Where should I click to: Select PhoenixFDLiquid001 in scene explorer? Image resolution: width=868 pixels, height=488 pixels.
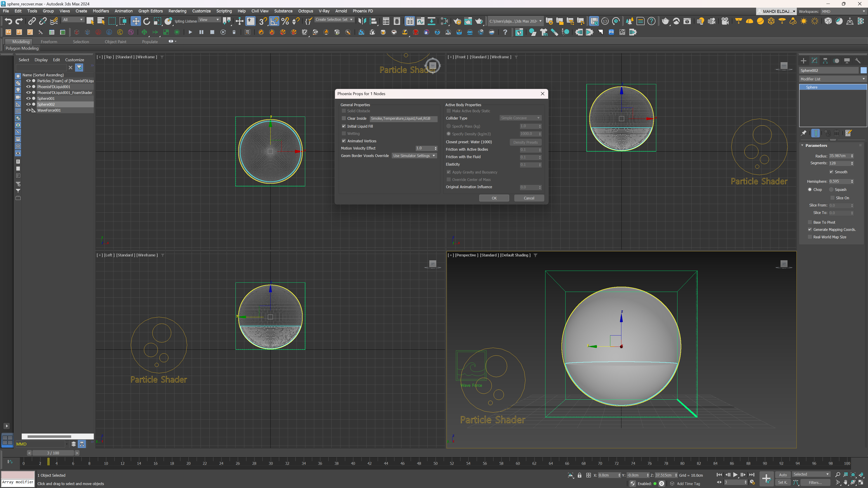coord(54,87)
